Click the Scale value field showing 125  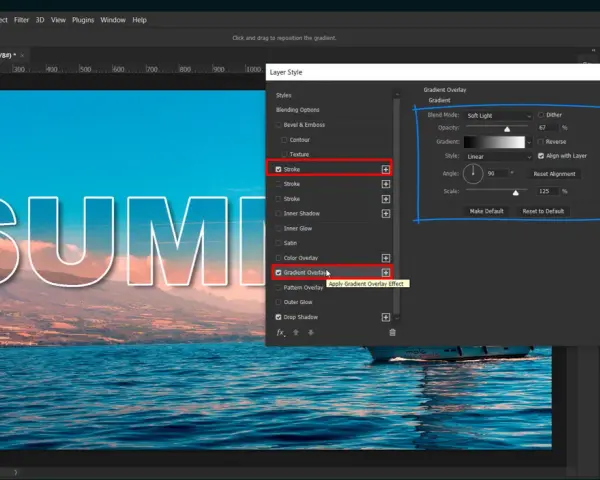coord(548,191)
